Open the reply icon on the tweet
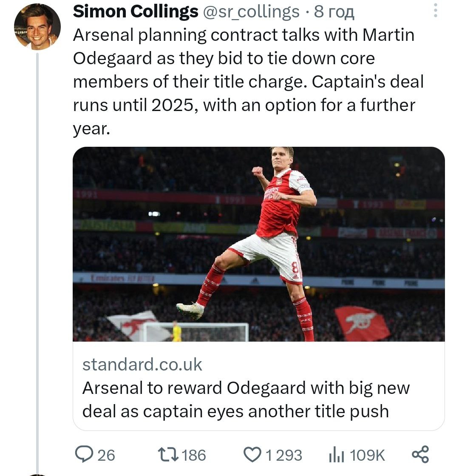This screenshot has width=459, height=476. [85, 454]
